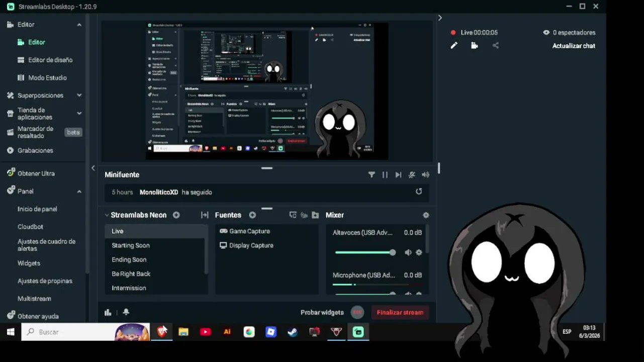Open Multistream in the sidebar
644x362 pixels.
[x=34, y=299]
